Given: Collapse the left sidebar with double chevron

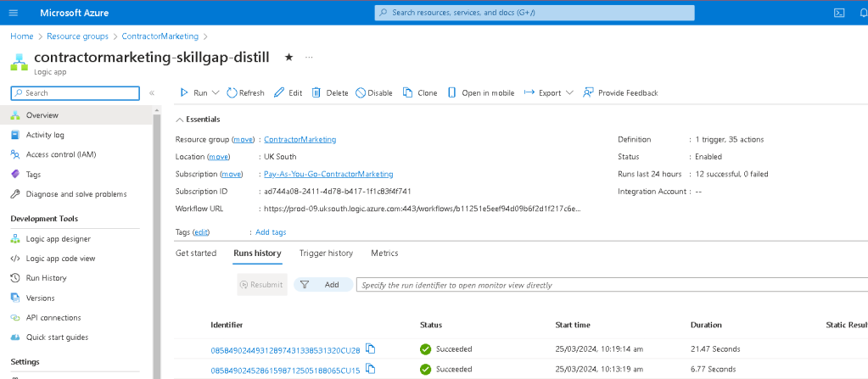Looking at the screenshot, I should coord(152,93).
